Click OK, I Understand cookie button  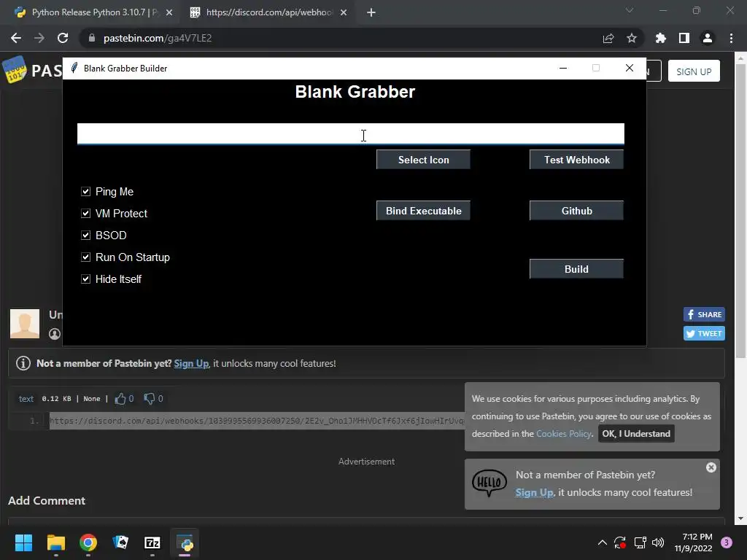coord(636,434)
